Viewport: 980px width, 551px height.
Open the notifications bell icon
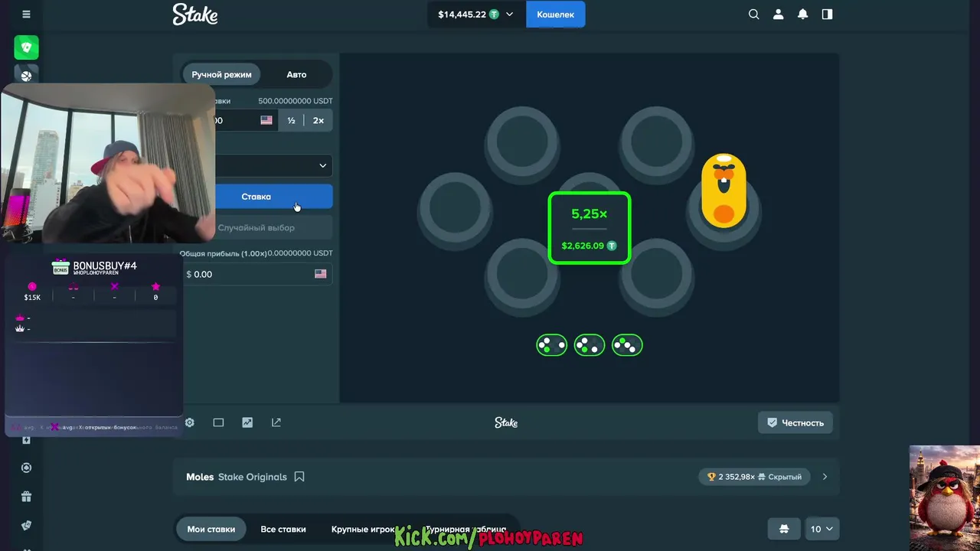coord(803,15)
